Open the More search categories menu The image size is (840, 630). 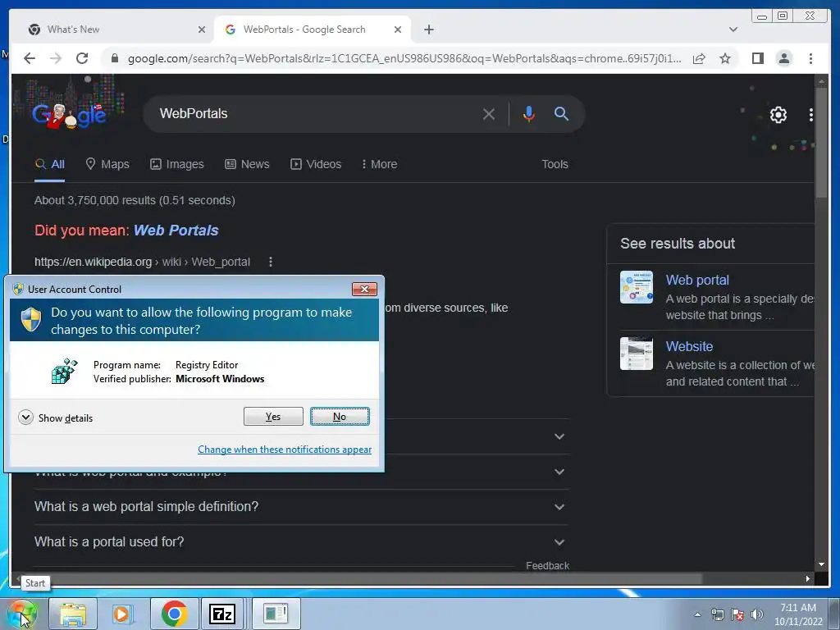(x=379, y=164)
